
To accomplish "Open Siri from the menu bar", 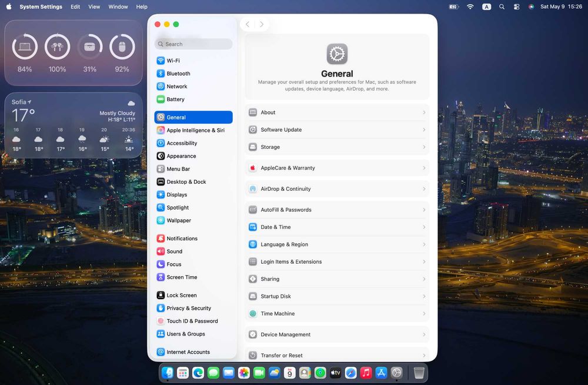I will [x=531, y=6].
